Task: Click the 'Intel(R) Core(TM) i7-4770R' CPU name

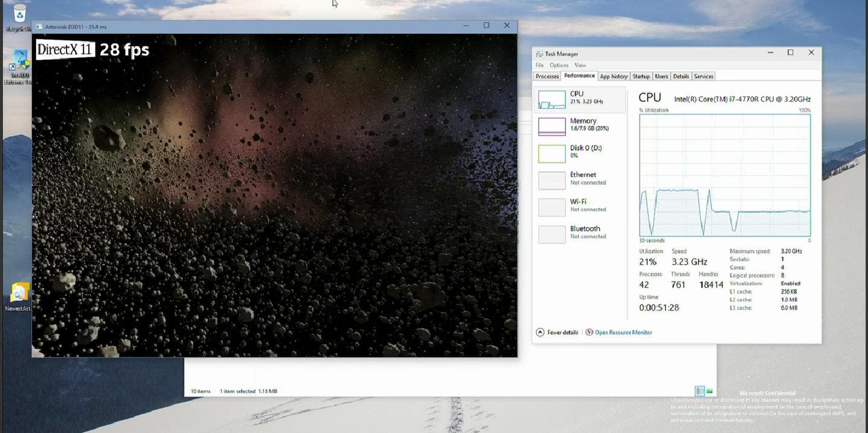Action: coord(742,99)
